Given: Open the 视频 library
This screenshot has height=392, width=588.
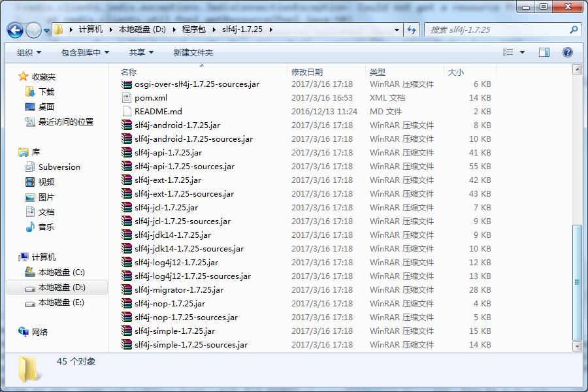Looking at the screenshot, I should coord(46,182).
